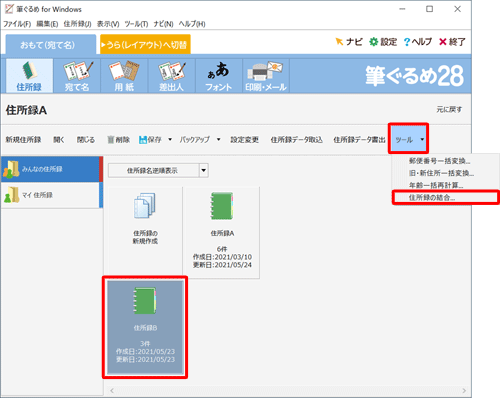Click the horizontal scrollbar right arrow

(x=464, y=391)
